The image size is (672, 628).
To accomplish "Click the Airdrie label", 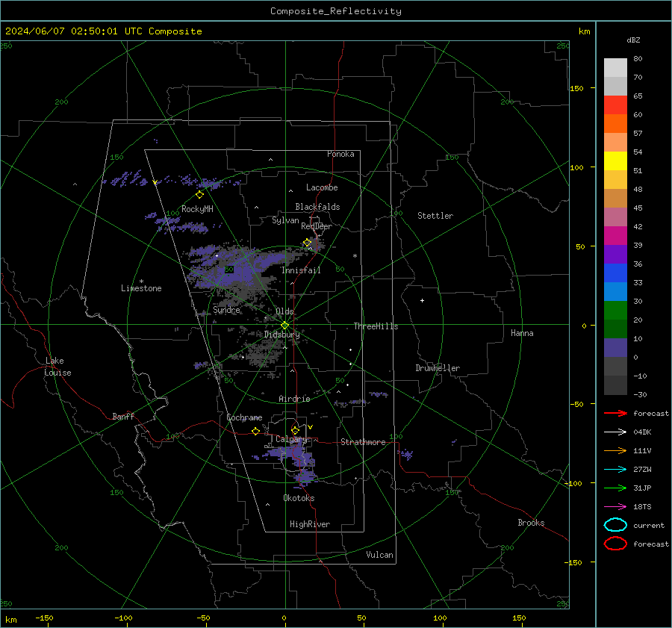I will (294, 399).
